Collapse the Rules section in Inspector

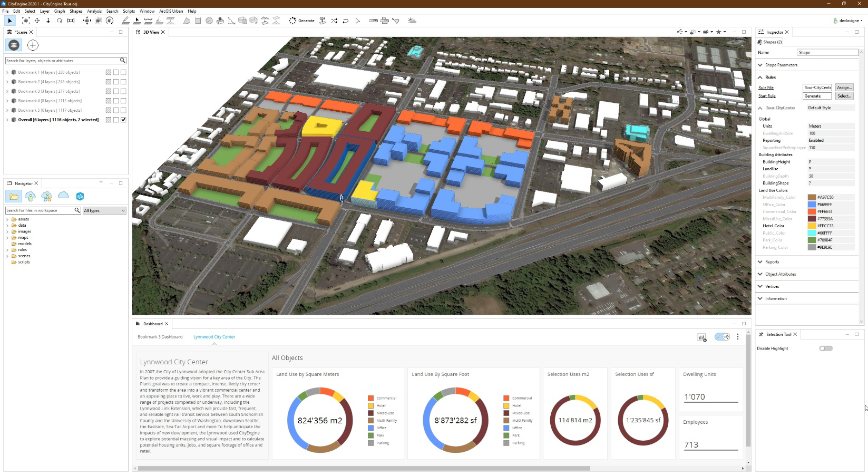tap(760, 77)
